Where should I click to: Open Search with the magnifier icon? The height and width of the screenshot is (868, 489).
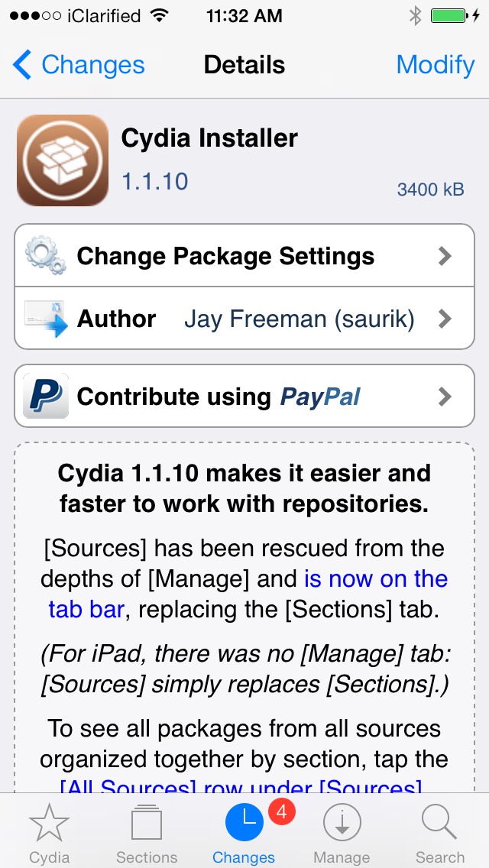coord(439,824)
